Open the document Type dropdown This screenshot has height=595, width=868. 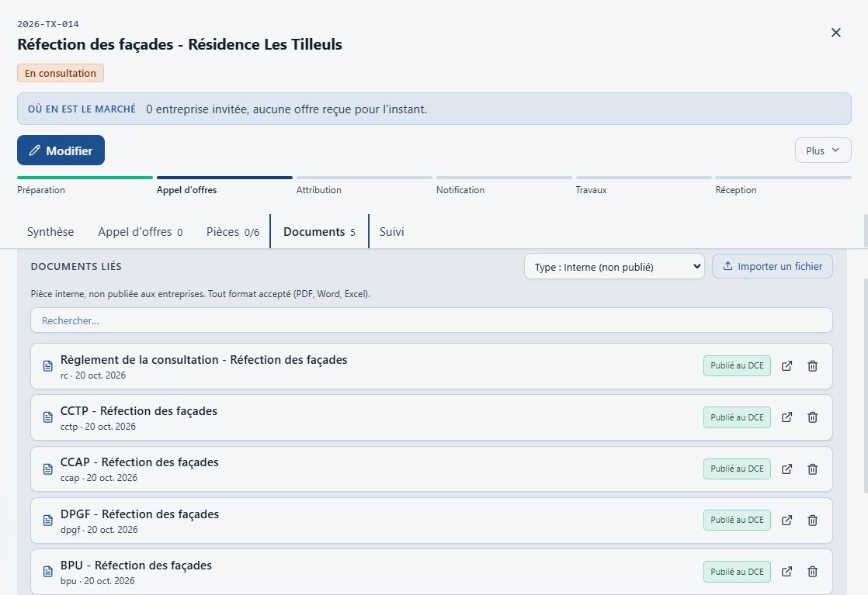click(614, 267)
